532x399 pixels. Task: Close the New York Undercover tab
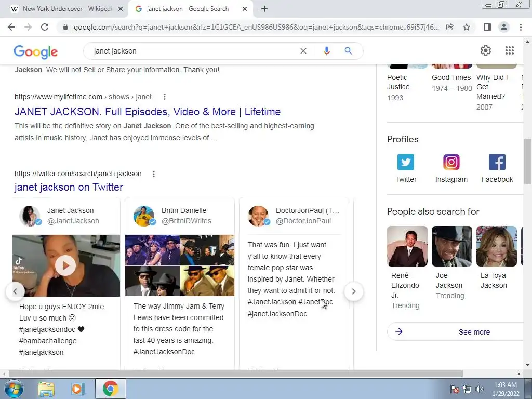coord(121,9)
